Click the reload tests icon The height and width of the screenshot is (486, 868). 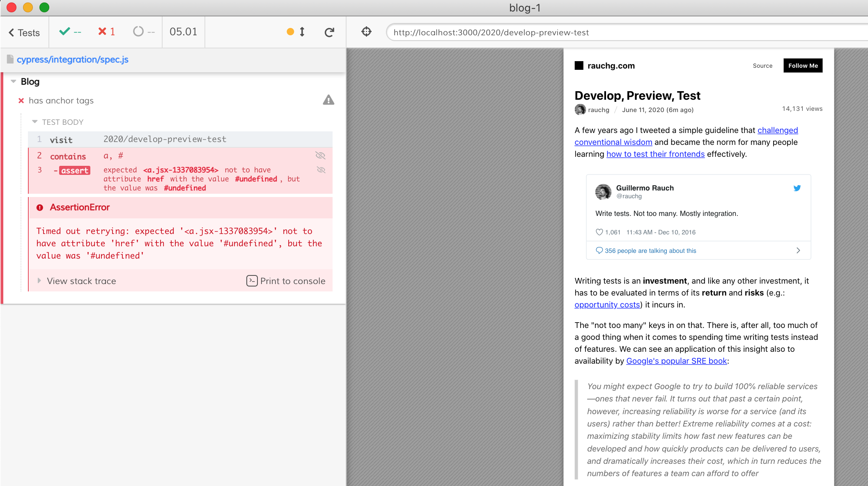[x=329, y=32]
